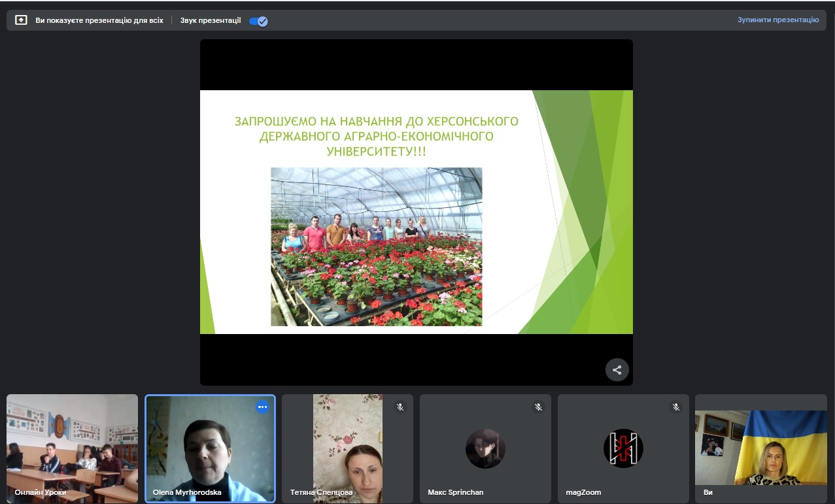
Task: Click the 'Тетяна Слєпцова' name label
Action: coord(321,492)
